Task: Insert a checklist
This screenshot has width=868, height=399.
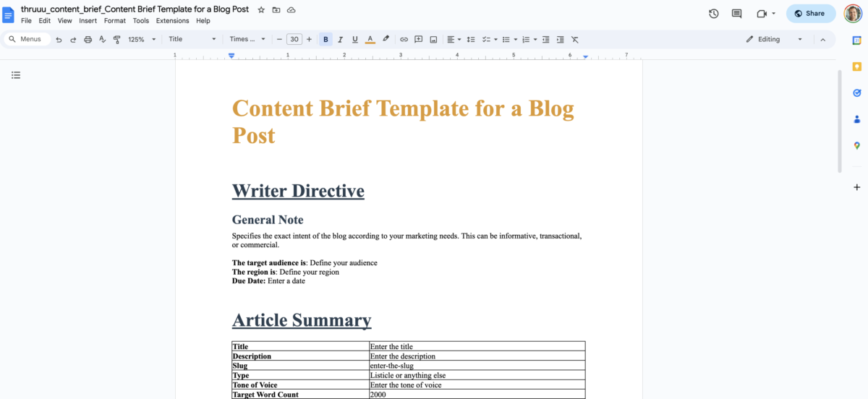Action: pos(486,39)
